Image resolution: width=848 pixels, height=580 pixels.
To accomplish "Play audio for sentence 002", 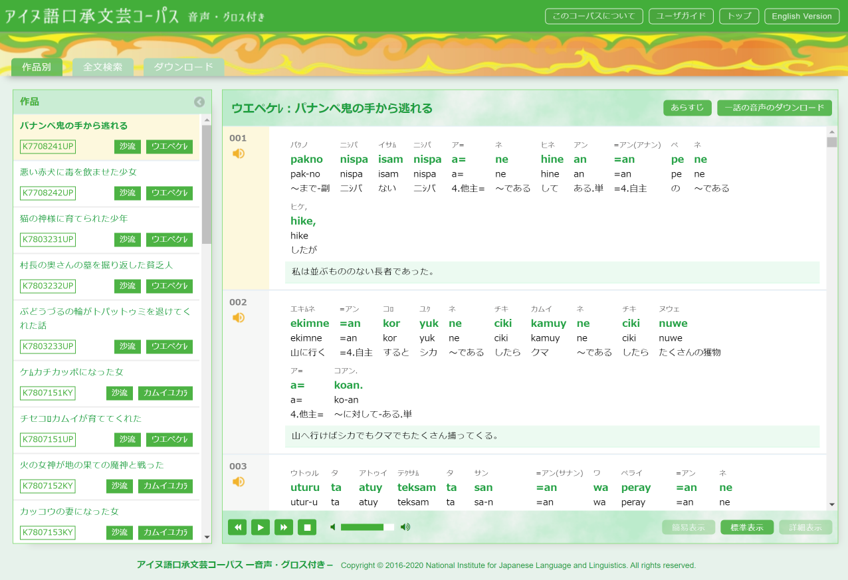I will tap(238, 318).
